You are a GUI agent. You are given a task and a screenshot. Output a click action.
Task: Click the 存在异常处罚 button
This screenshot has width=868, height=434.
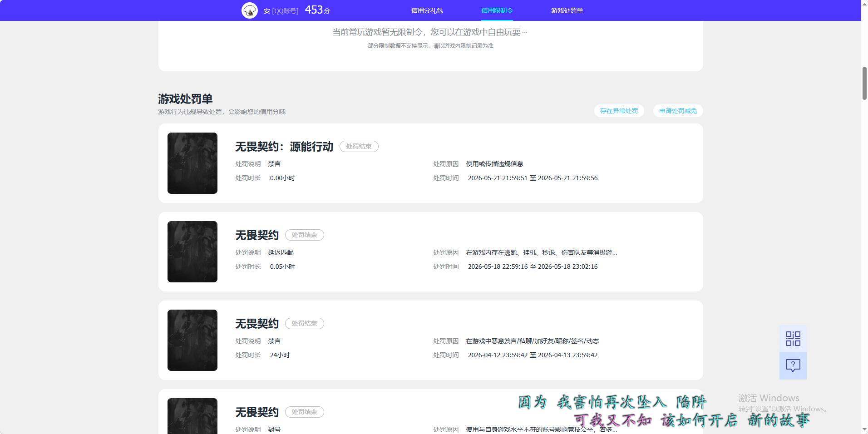coord(619,111)
